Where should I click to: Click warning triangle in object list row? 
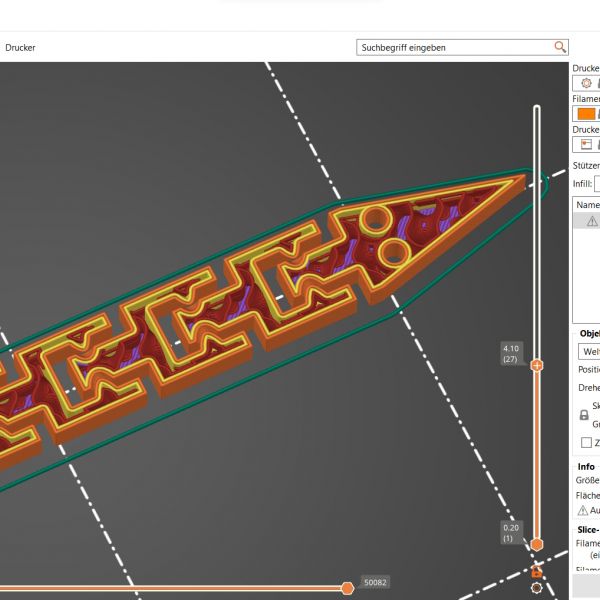click(x=592, y=221)
